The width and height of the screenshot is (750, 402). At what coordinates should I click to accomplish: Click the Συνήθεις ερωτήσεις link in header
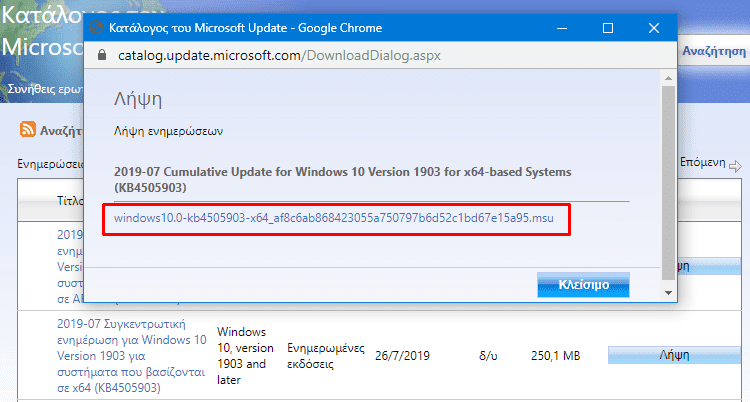coord(45,89)
